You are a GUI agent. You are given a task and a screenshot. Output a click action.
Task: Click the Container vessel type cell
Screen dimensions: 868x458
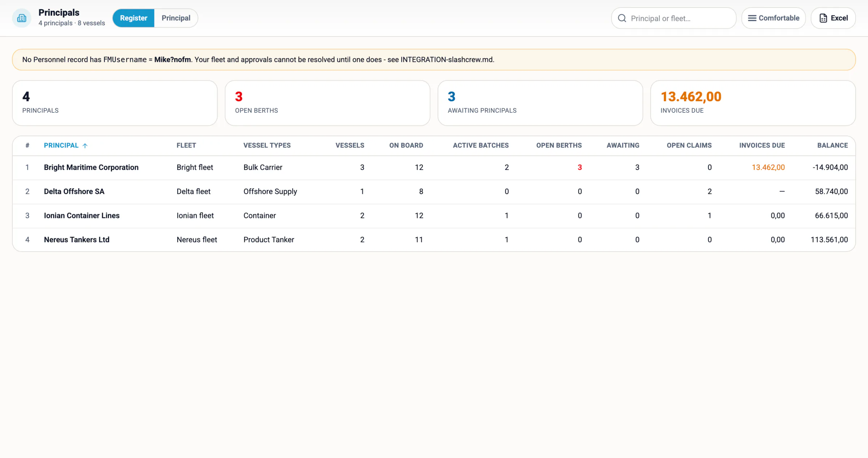259,216
